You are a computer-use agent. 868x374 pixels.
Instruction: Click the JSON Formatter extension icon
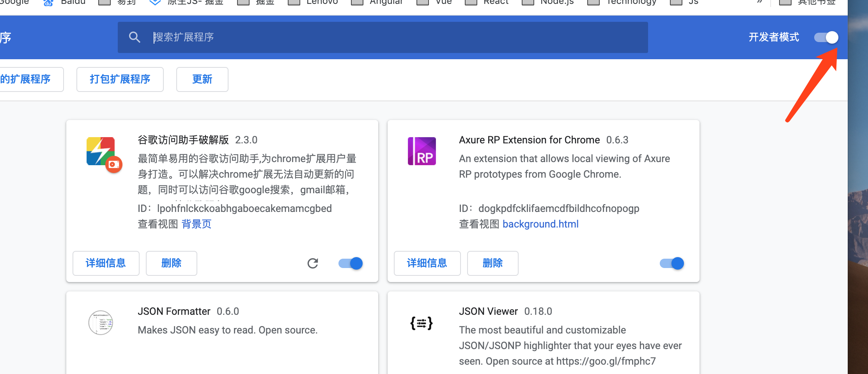[101, 323]
